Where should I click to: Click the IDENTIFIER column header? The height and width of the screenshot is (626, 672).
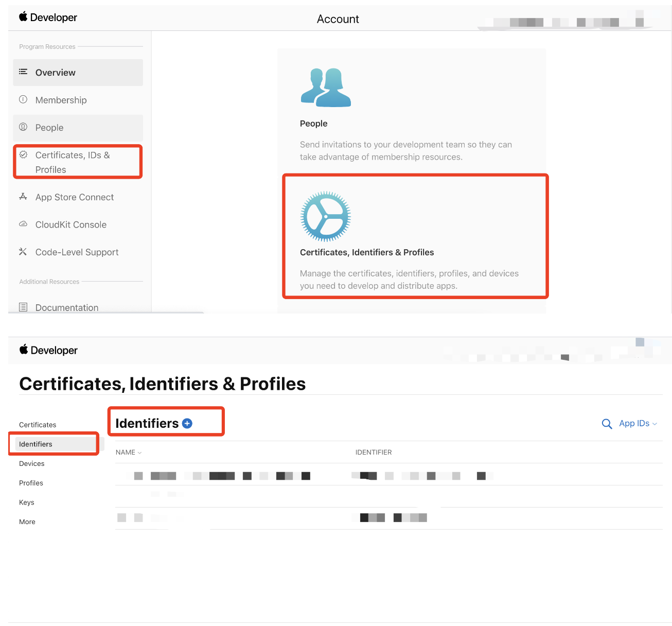tap(374, 453)
